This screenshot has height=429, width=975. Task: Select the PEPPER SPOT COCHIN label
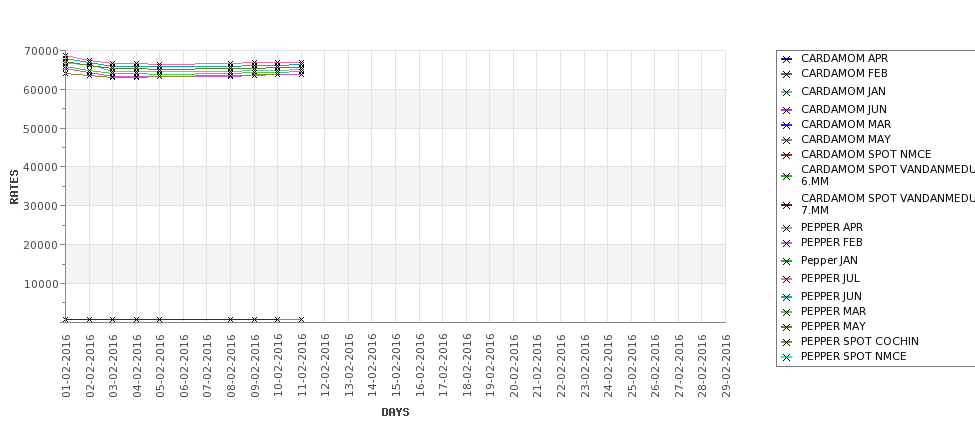[x=859, y=341]
